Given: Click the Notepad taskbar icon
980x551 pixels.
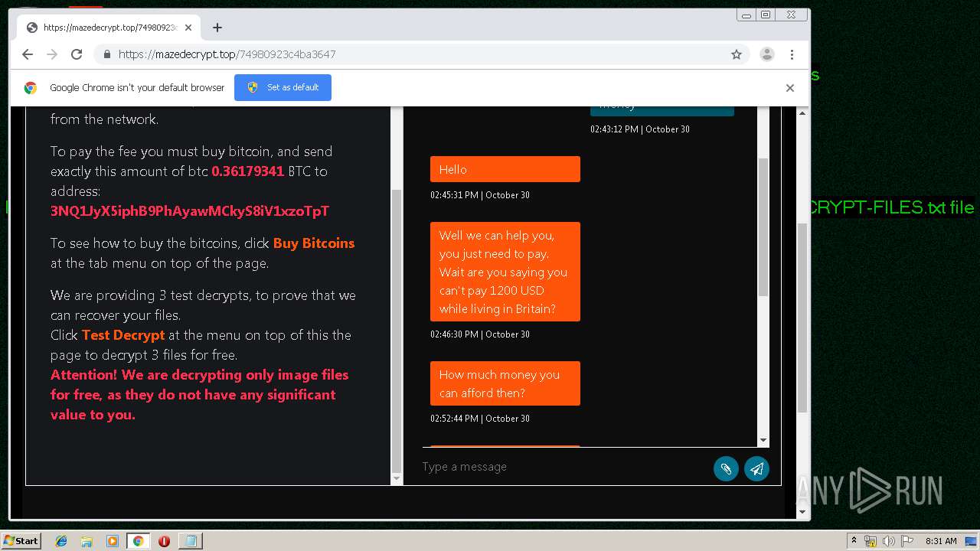Looking at the screenshot, I should point(189,541).
